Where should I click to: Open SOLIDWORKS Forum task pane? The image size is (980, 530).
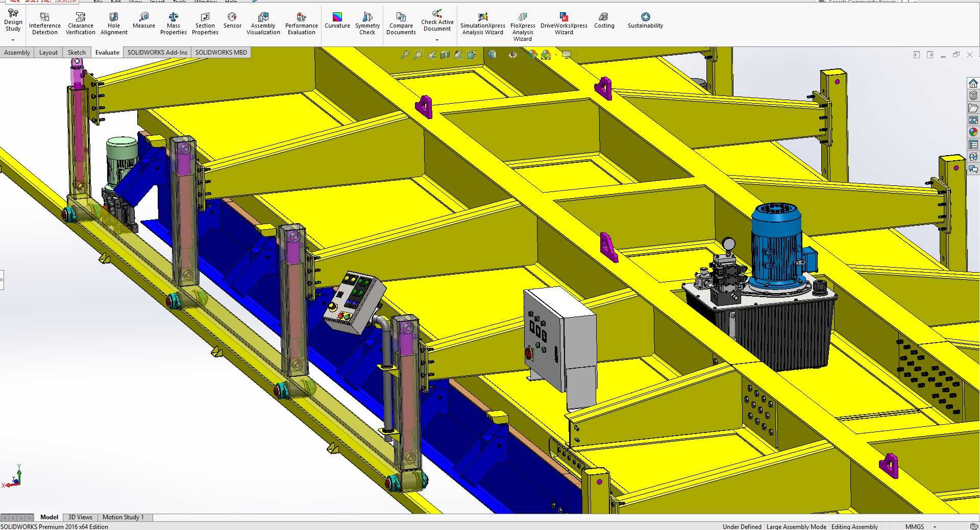(x=973, y=169)
